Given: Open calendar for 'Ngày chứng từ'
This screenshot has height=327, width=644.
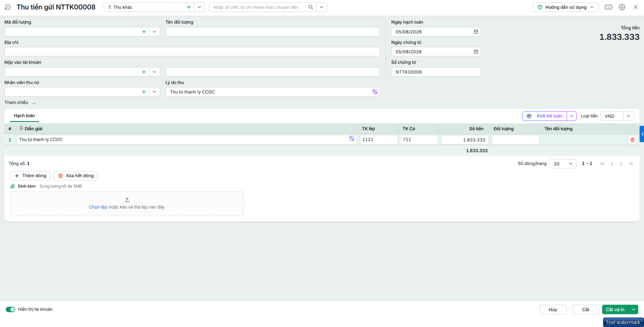Looking at the screenshot, I should click(x=476, y=52).
